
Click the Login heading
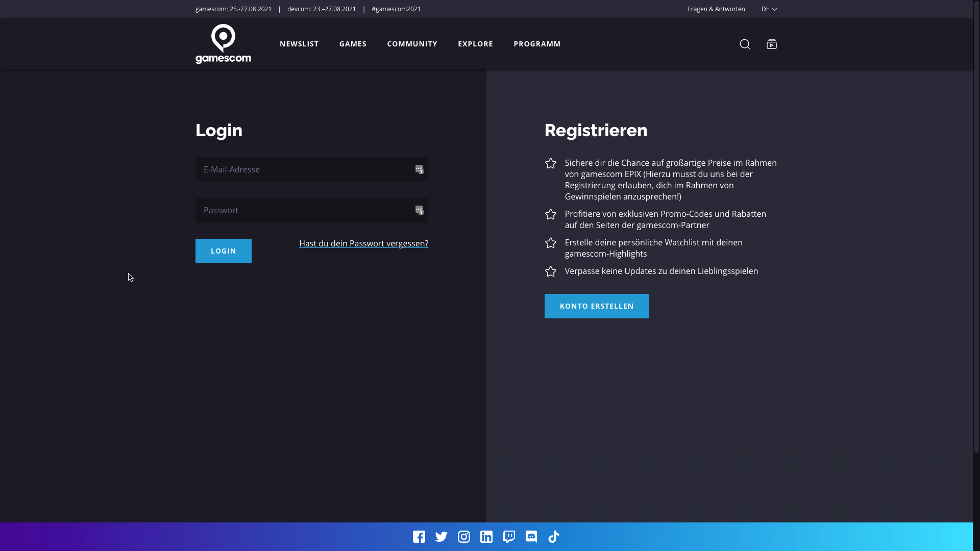pyautogui.click(x=219, y=131)
